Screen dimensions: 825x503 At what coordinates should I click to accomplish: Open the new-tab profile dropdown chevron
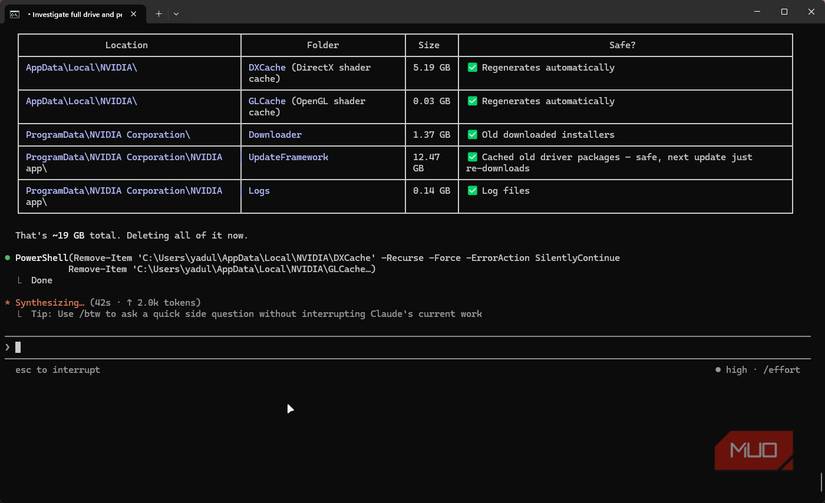[x=176, y=14]
